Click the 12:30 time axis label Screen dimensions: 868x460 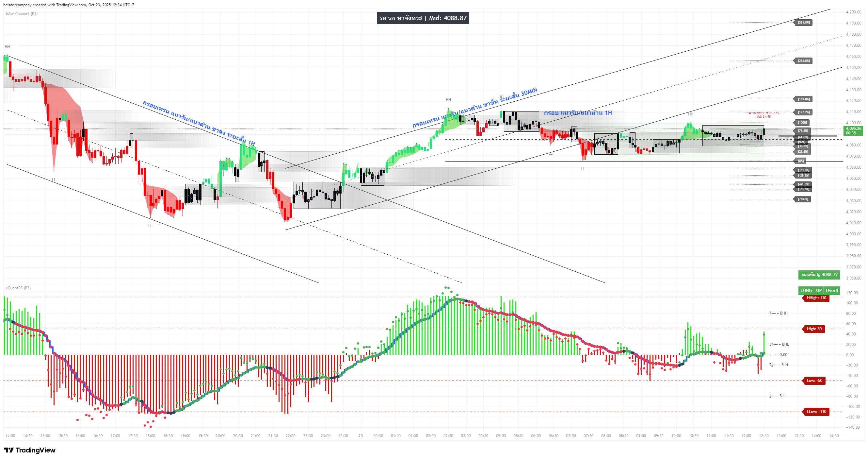[764, 436]
